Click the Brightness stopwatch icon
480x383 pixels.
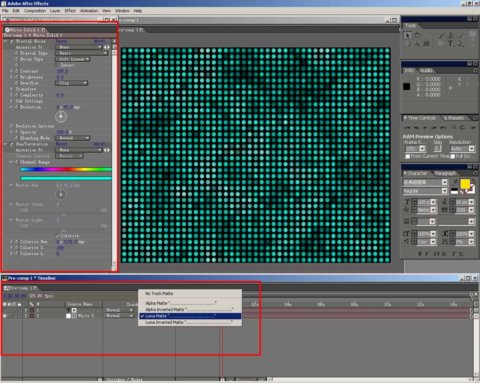[16, 77]
